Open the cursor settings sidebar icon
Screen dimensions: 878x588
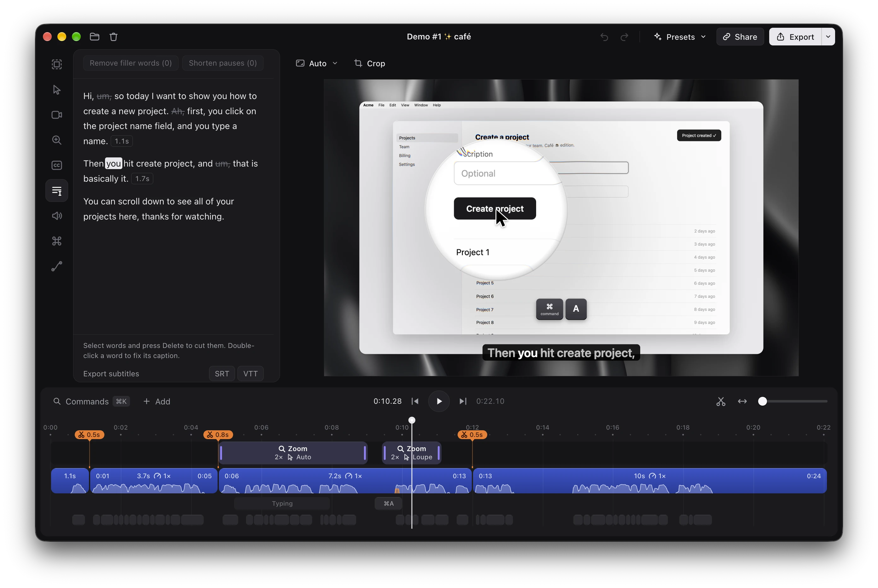pyautogui.click(x=56, y=90)
